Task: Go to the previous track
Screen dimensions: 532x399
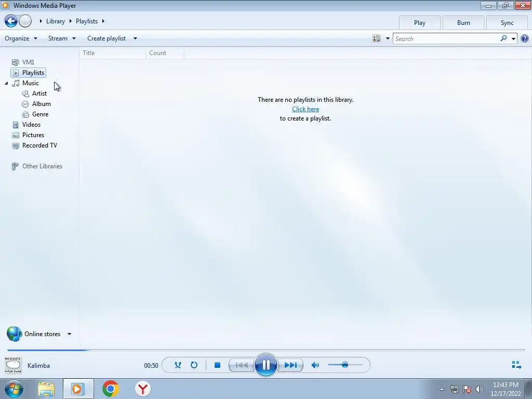Action: point(242,365)
